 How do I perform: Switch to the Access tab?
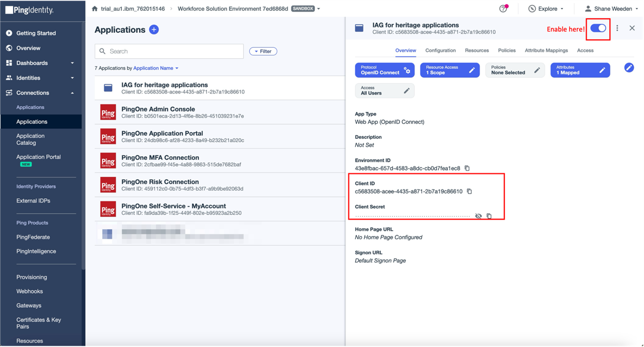pos(585,51)
